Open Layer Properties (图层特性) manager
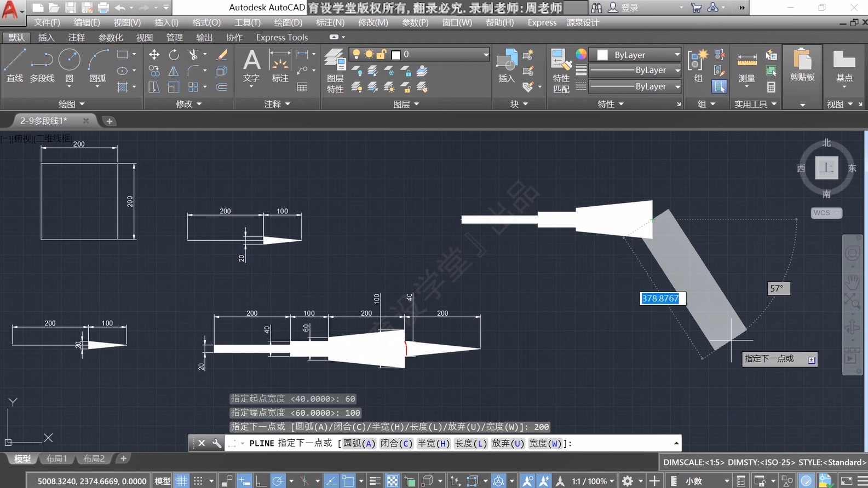Image resolution: width=868 pixels, height=488 pixels. pos(335,71)
